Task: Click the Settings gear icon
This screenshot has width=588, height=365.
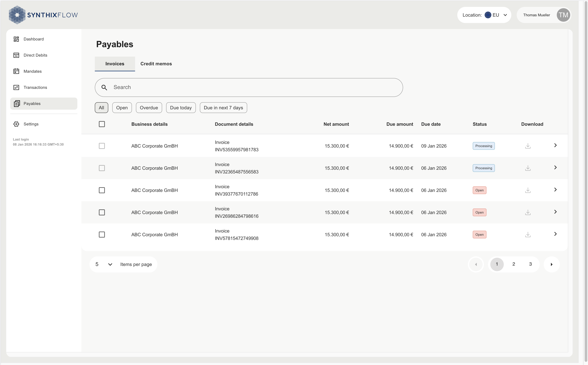Action: (16, 124)
